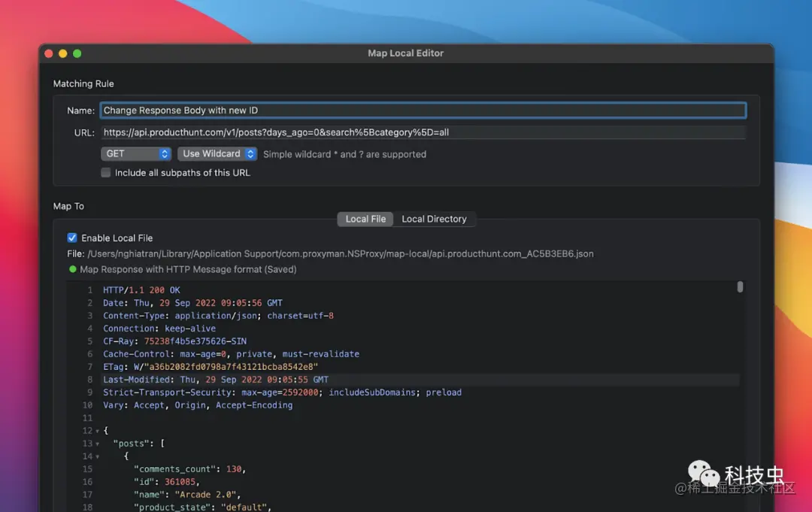This screenshot has width=812, height=512.
Task: Click the ETag header line
Action: (x=211, y=367)
